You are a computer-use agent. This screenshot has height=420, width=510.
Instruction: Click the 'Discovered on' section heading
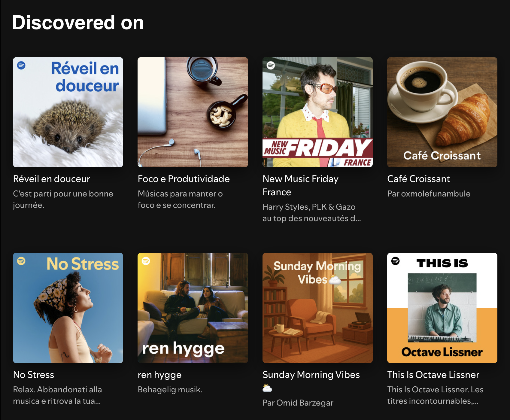point(78,23)
